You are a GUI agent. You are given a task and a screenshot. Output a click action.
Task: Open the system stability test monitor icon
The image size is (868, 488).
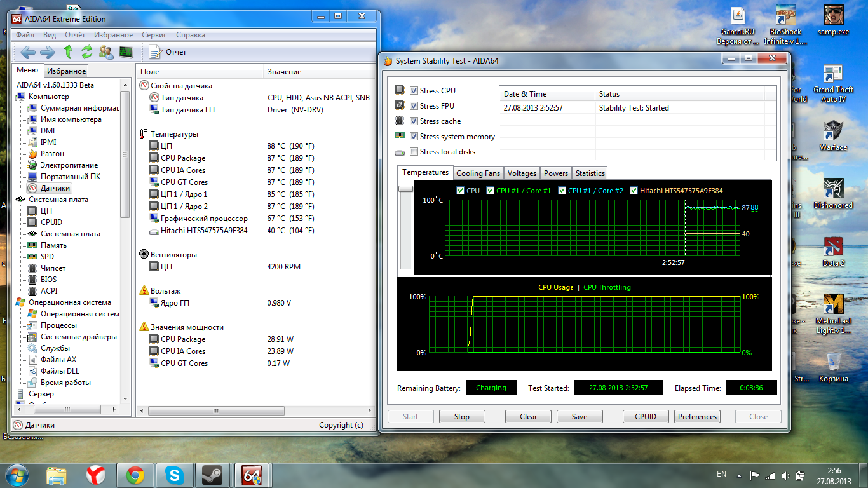[x=126, y=52]
